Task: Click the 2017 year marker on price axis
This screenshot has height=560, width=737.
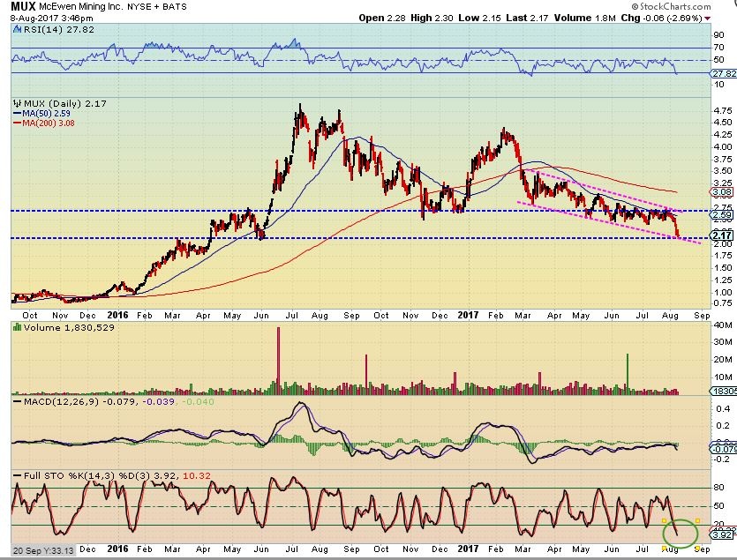Action: pos(468,312)
